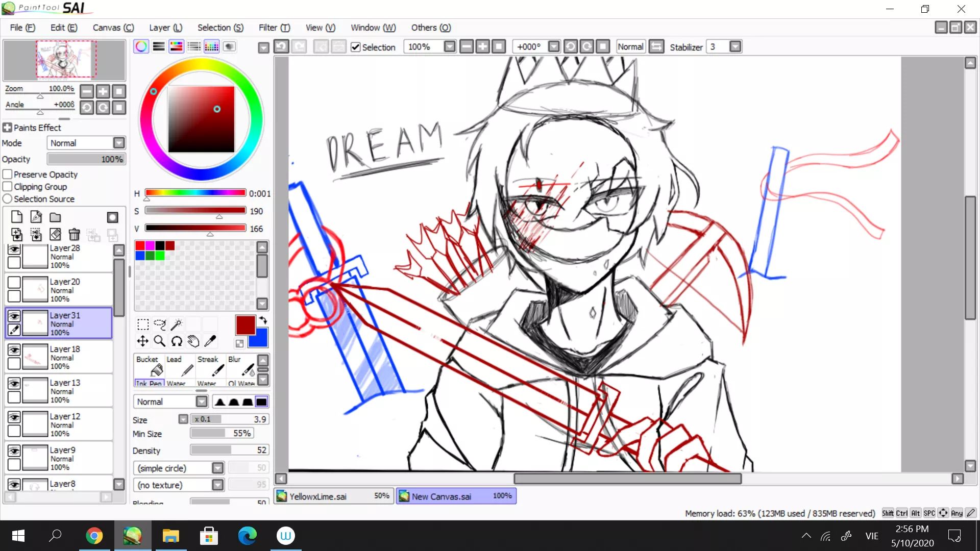Open the no texture dropdown
Viewport: 980px width, 551px height.
[217, 485]
